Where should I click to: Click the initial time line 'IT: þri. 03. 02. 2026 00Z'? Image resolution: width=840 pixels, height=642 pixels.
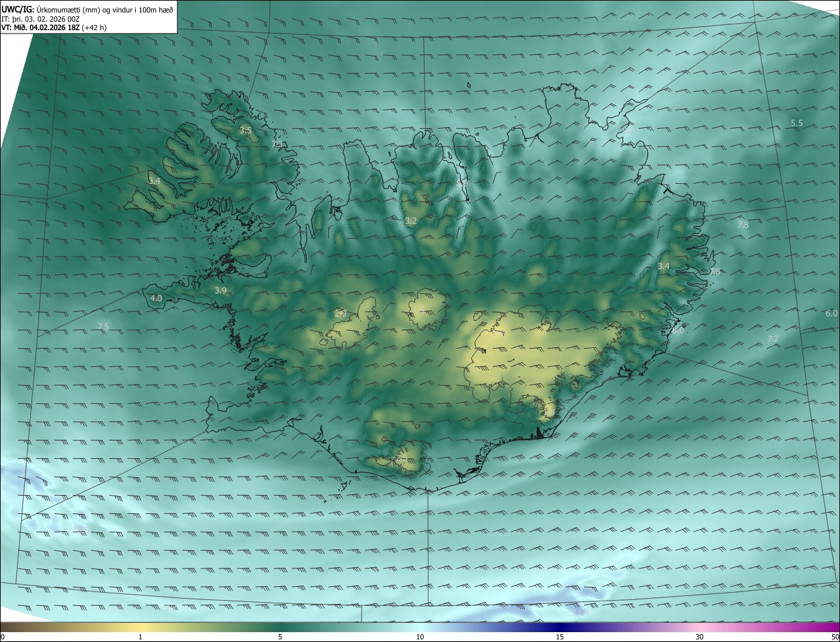pos(41,19)
